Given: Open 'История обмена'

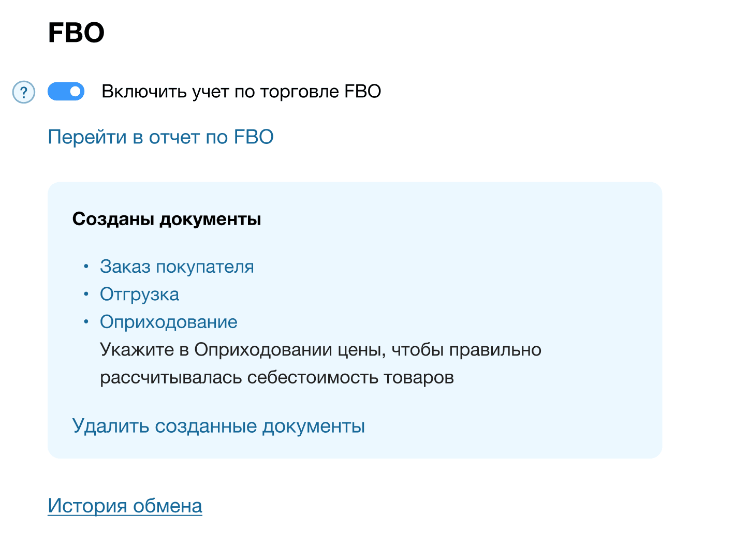Looking at the screenshot, I should (125, 506).
